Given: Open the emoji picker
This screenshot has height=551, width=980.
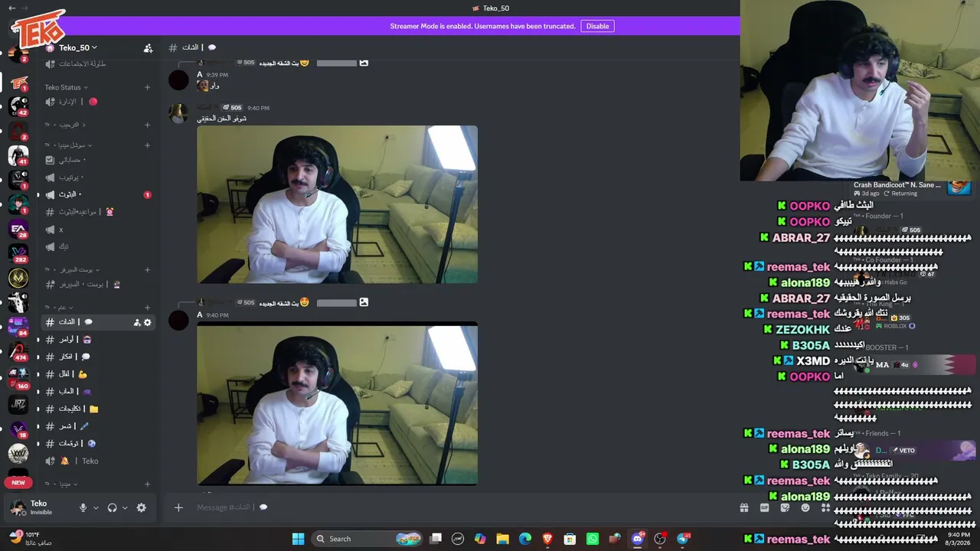Looking at the screenshot, I should pyautogui.click(x=805, y=507).
